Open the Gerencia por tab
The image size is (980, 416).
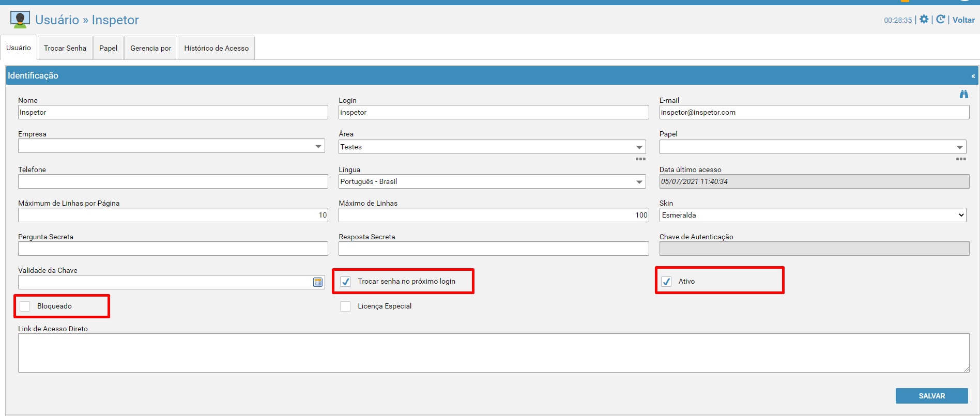coord(151,48)
